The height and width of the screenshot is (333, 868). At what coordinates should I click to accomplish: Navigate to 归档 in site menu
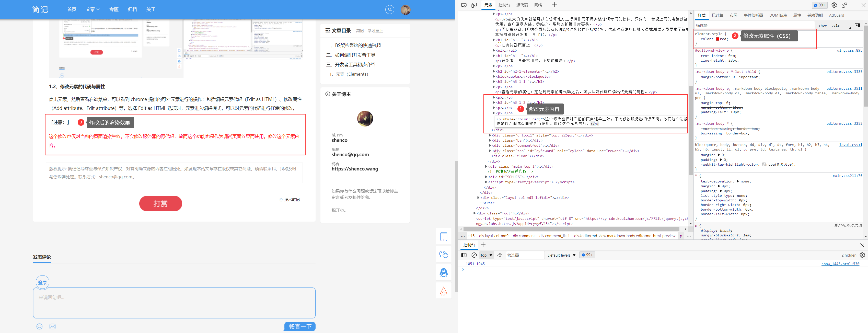point(132,9)
